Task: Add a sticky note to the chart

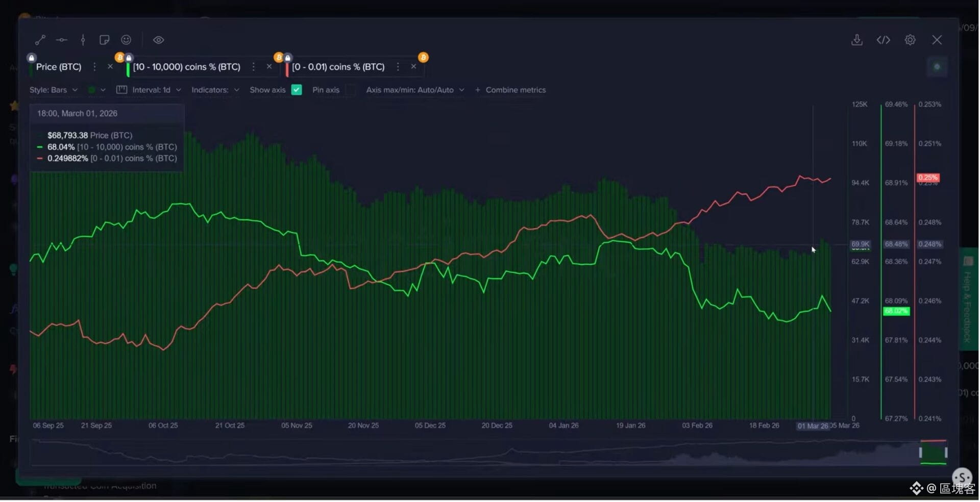Action: 104,40
